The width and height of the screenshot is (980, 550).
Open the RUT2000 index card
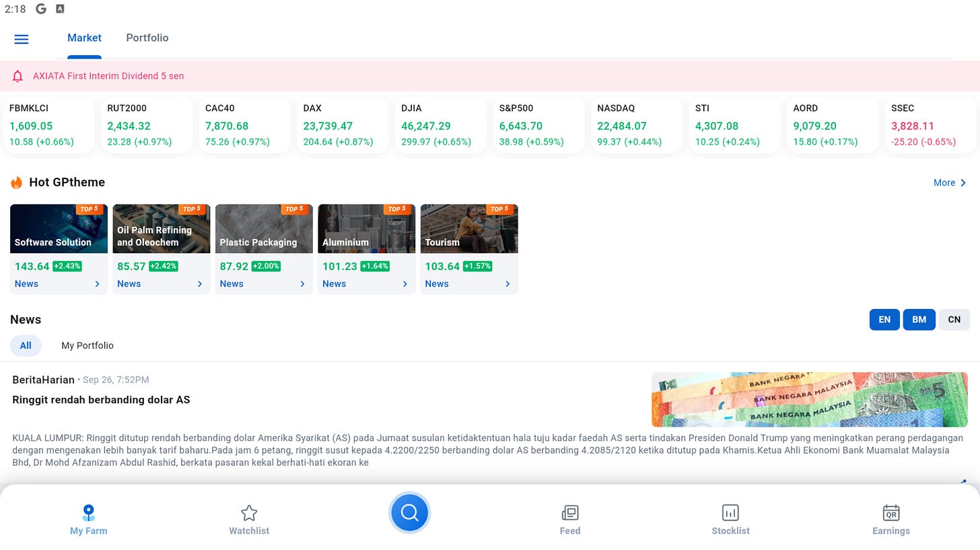point(147,125)
